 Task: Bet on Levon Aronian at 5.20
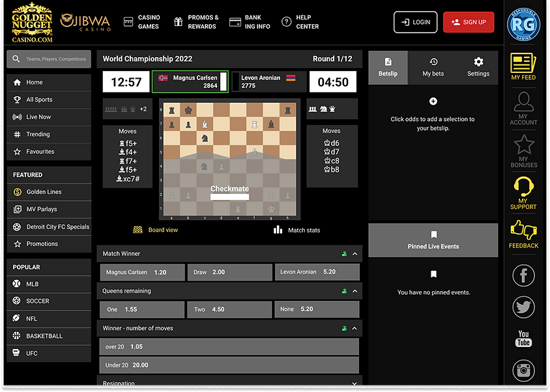click(x=317, y=272)
